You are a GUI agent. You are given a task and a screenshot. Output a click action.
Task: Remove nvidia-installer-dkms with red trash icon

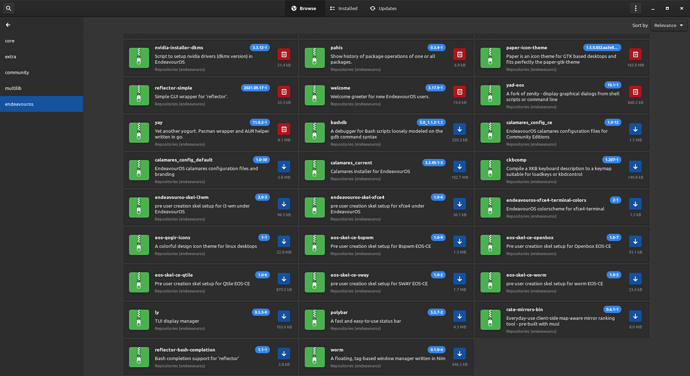(x=284, y=55)
